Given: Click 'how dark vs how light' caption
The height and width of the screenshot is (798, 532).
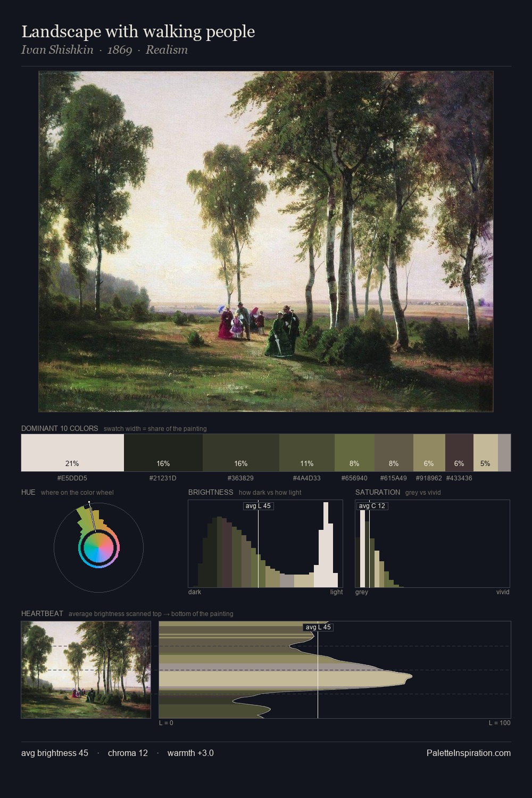Looking at the screenshot, I should [270, 493].
